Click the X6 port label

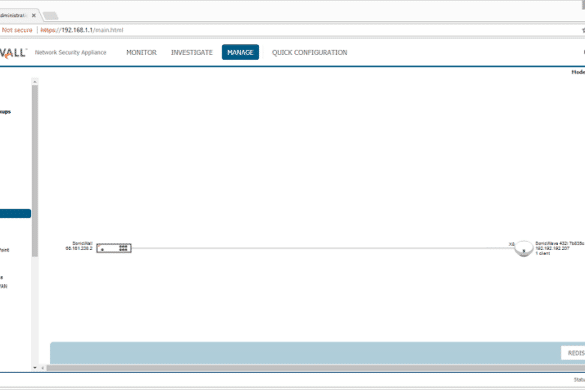pyautogui.click(x=512, y=244)
